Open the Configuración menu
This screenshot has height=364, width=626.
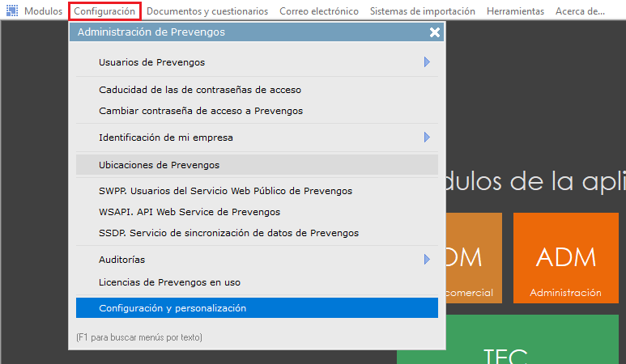(104, 11)
